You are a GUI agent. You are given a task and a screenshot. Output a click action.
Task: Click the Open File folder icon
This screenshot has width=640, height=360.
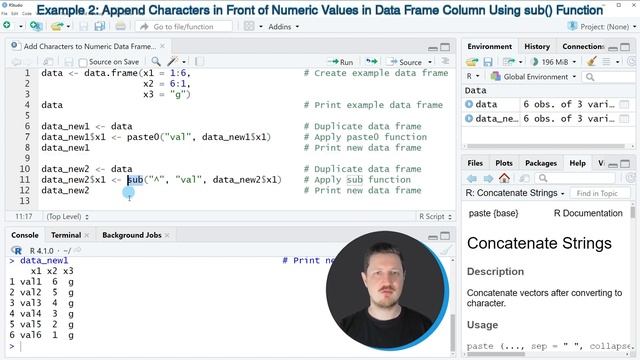pos(57,27)
